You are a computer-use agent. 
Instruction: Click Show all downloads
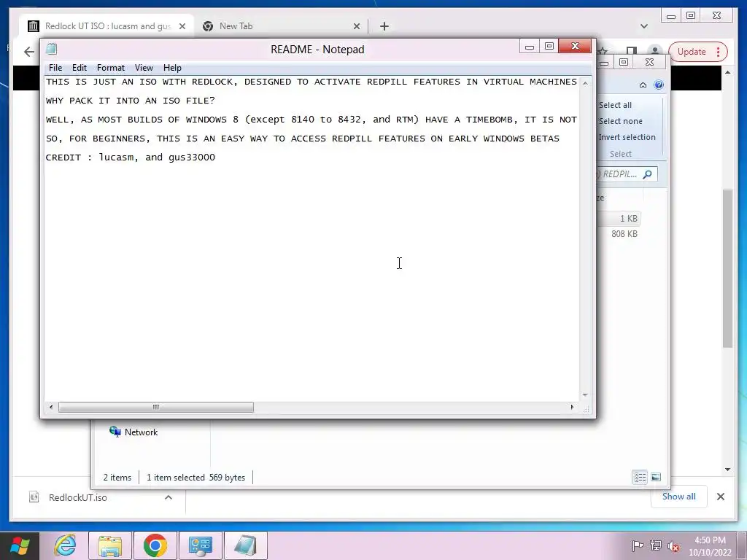pos(678,496)
